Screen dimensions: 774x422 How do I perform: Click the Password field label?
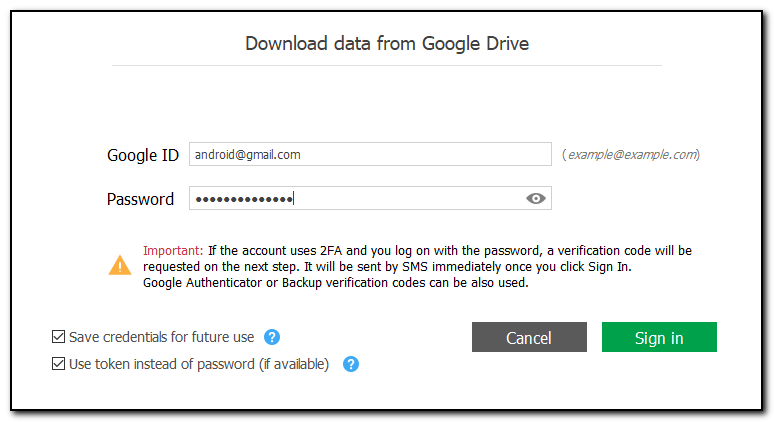click(140, 199)
